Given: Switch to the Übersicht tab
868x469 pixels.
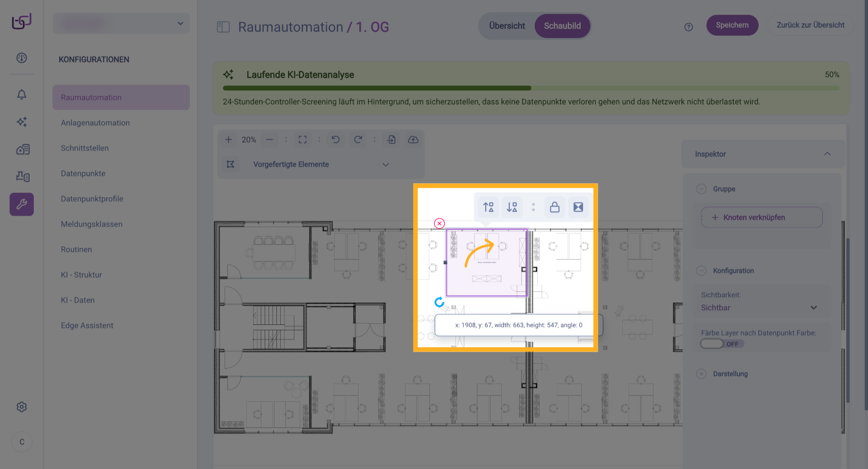Looking at the screenshot, I should pos(506,26).
